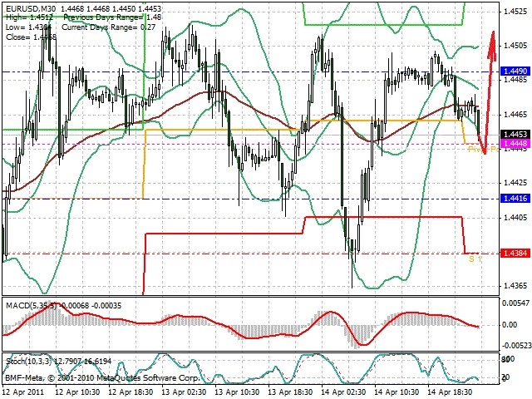The image size is (532, 399).
Task: Select the red 1.4384 S1 price label
Action: tap(515, 253)
